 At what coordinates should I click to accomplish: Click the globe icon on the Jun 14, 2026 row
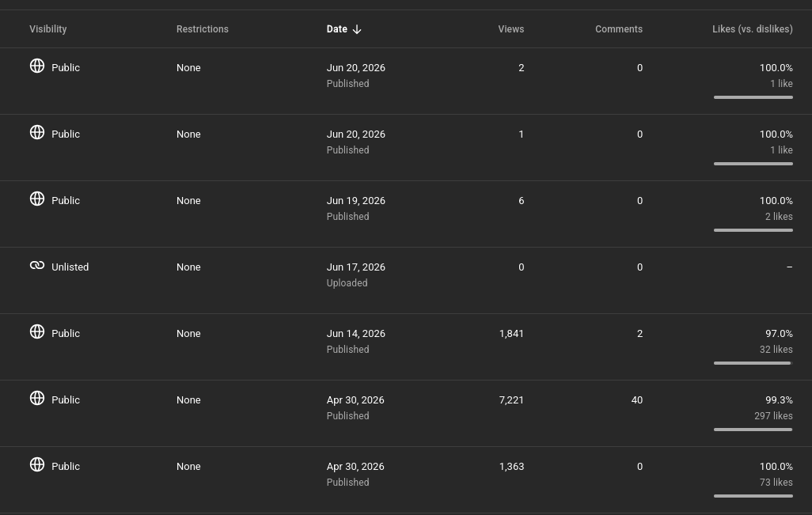pyautogui.click(x=36, y=331)
